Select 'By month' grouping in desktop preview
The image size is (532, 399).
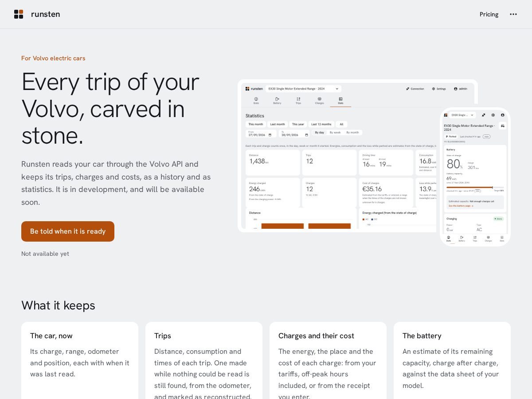pyautogui.click(x=352, y=133)
